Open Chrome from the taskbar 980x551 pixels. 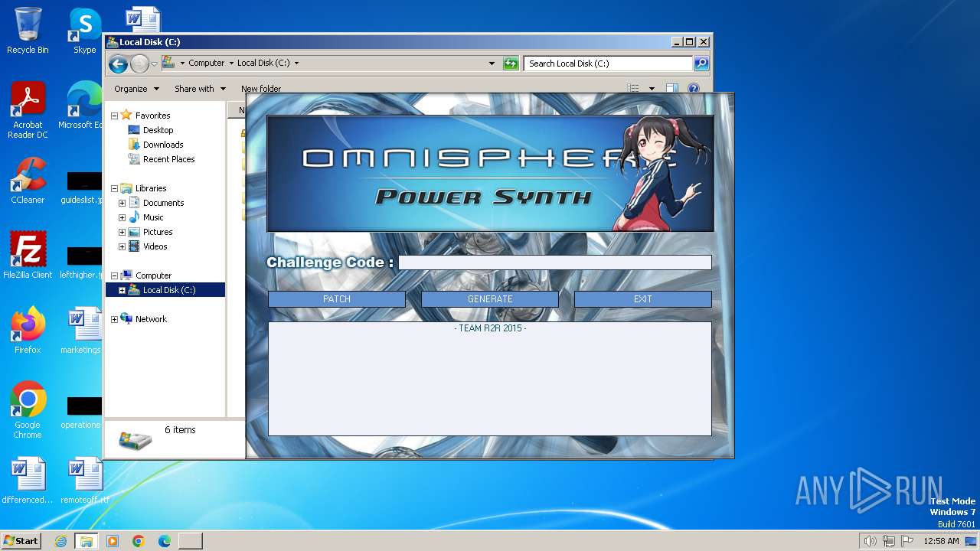pos(139,541)
